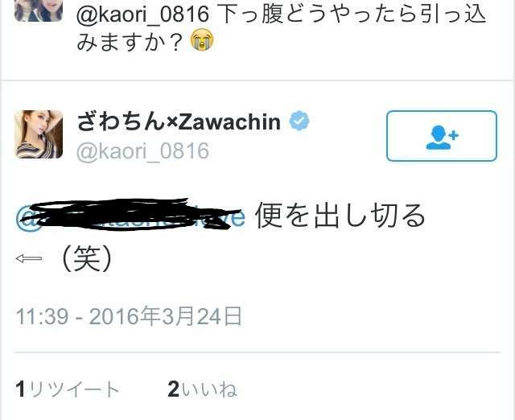This screenshot has height=420, width=515.
Task: Open Zawachin's profile picture
Action: point(39,134)
